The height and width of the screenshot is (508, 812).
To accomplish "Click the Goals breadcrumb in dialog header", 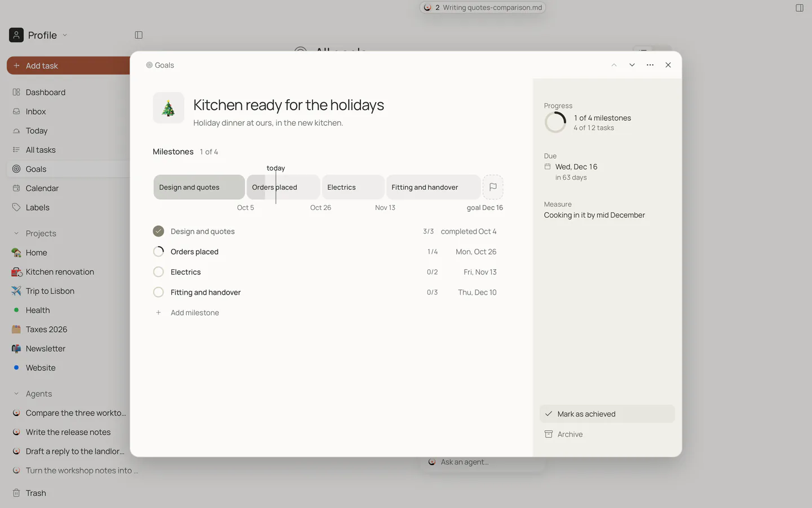I will click(160, 65).
